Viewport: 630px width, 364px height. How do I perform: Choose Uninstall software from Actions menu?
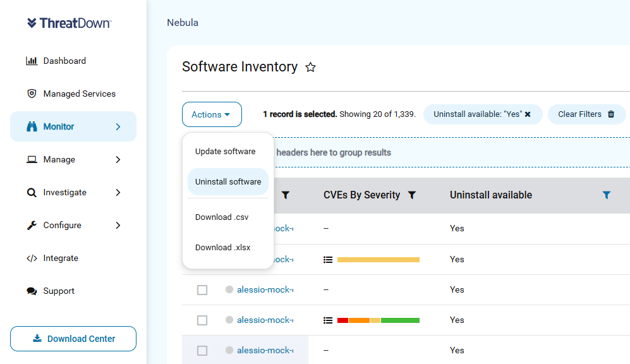[228, 181]
